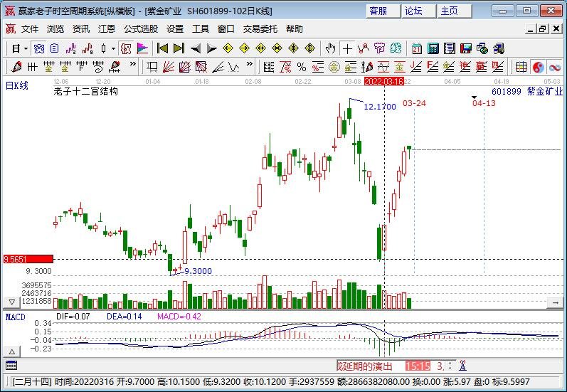Open the 工具 menu

[x=201, y=29]
